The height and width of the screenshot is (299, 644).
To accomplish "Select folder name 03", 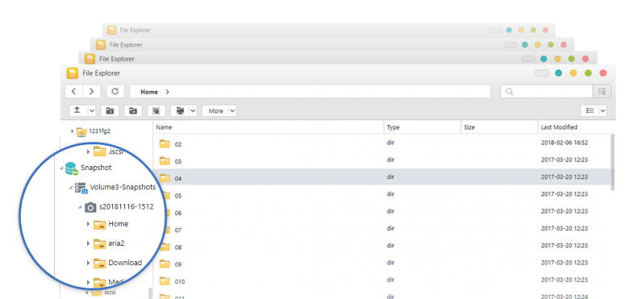I will coord(178,162).
